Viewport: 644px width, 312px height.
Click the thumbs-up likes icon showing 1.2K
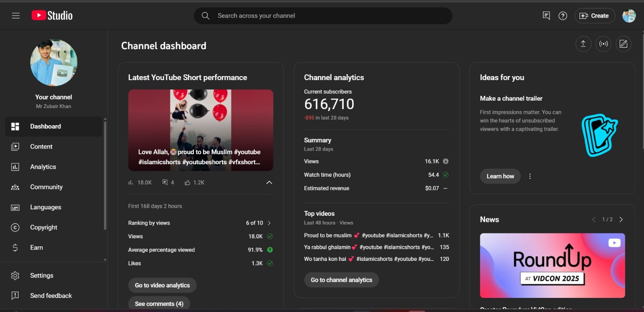188,182
